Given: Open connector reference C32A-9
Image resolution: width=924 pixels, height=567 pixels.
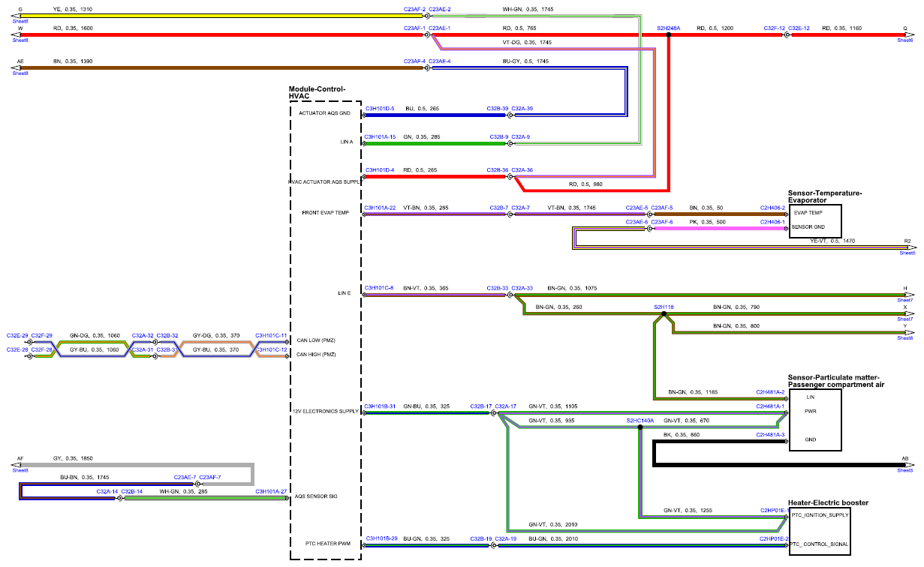Looking at the screenshot, I should 521,136.
